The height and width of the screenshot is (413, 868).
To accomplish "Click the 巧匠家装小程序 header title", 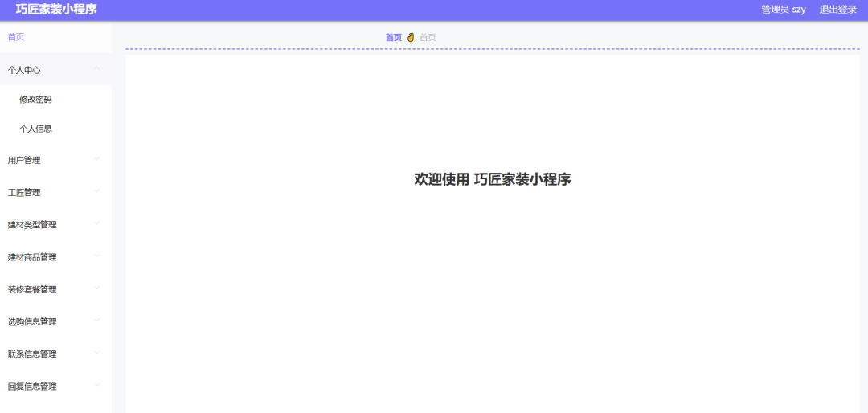I will (x=56, y=10).
